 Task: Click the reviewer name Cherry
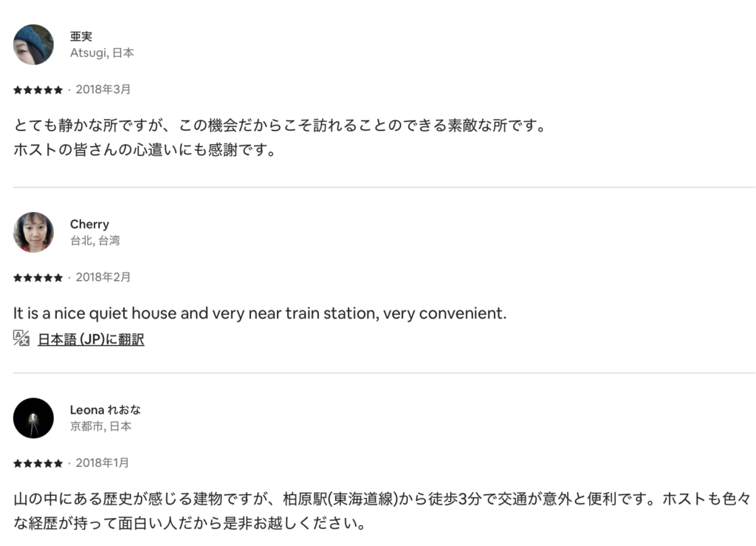(89, 224)
